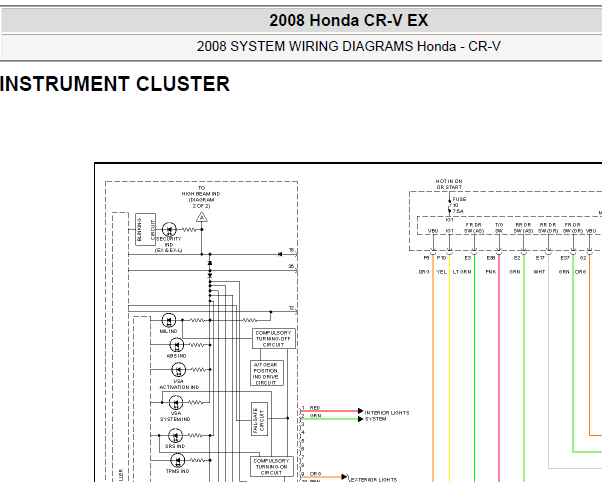Click the RED wire at pin 1
The image size is (602, 482).
(329, 411)
